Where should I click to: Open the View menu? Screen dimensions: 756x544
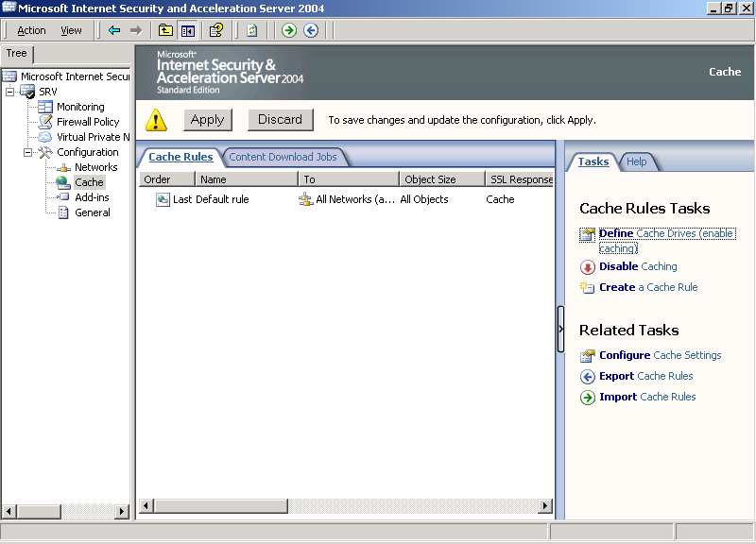72,30
